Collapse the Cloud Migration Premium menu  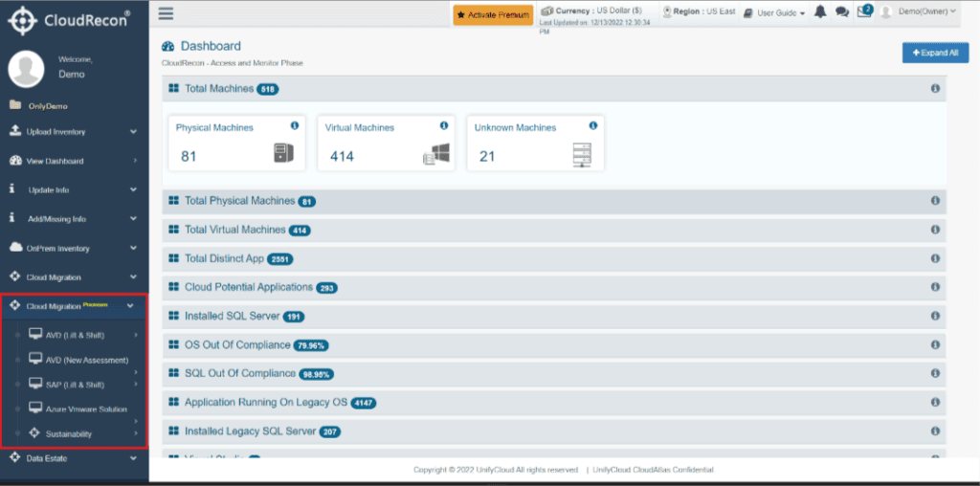[75, 306]
